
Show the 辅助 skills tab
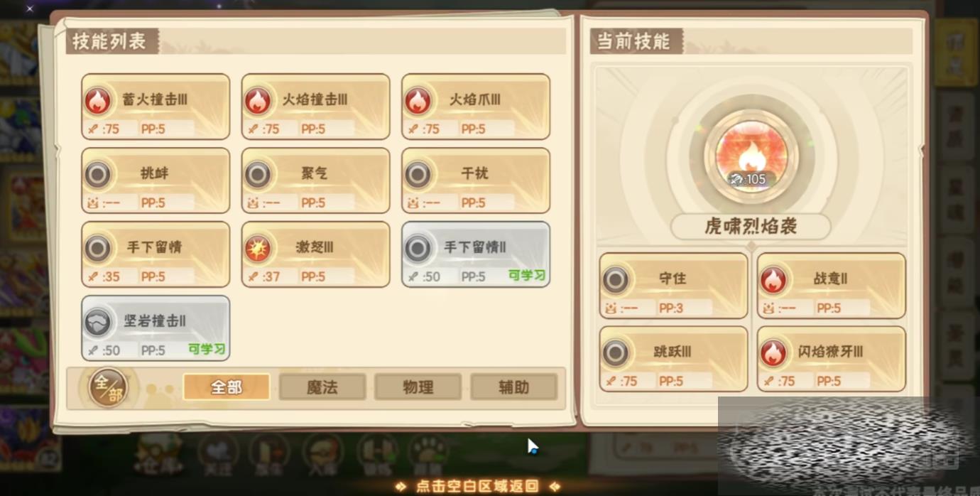pyautogui.click(x=514, y=387)
